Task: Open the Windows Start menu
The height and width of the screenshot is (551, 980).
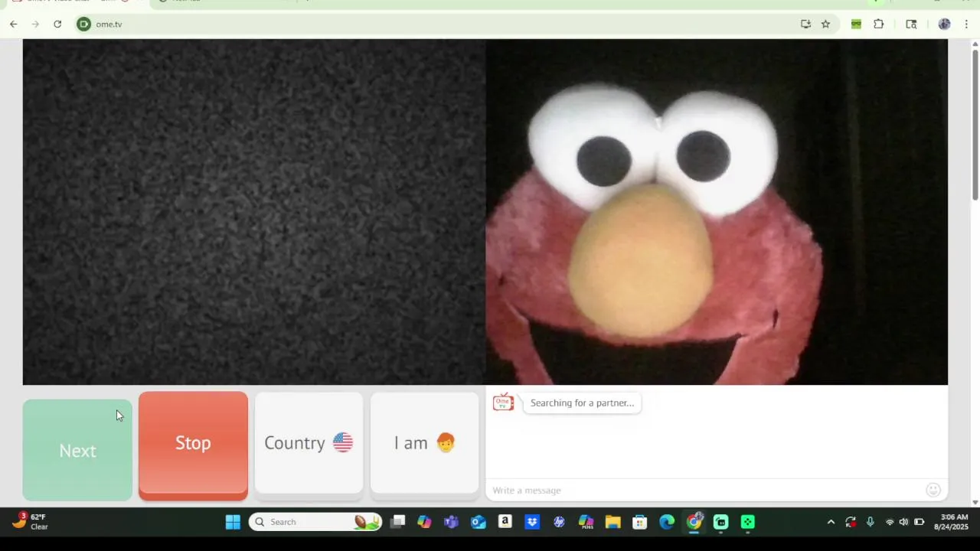Action: pyautogui.click(x=233, y=522)
